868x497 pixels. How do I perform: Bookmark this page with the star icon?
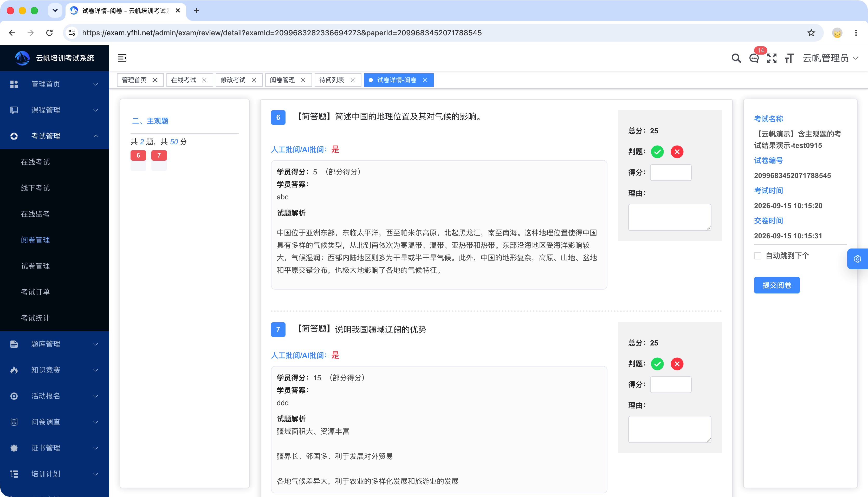tap(811, 33)
